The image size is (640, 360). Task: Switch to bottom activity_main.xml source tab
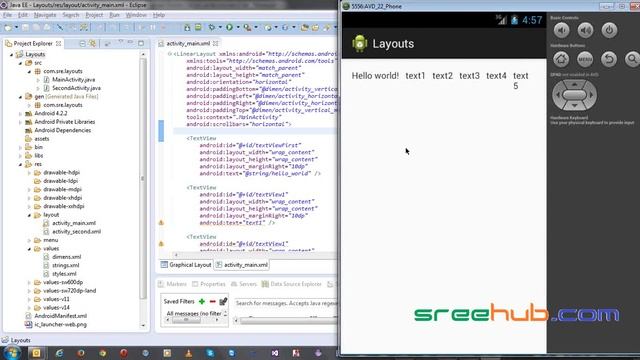pos(242,265)
